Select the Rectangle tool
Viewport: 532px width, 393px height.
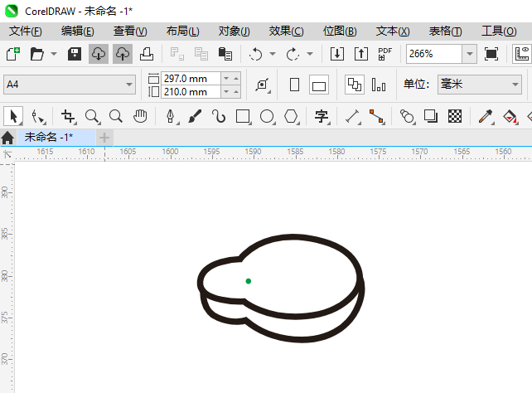(243, 116)
